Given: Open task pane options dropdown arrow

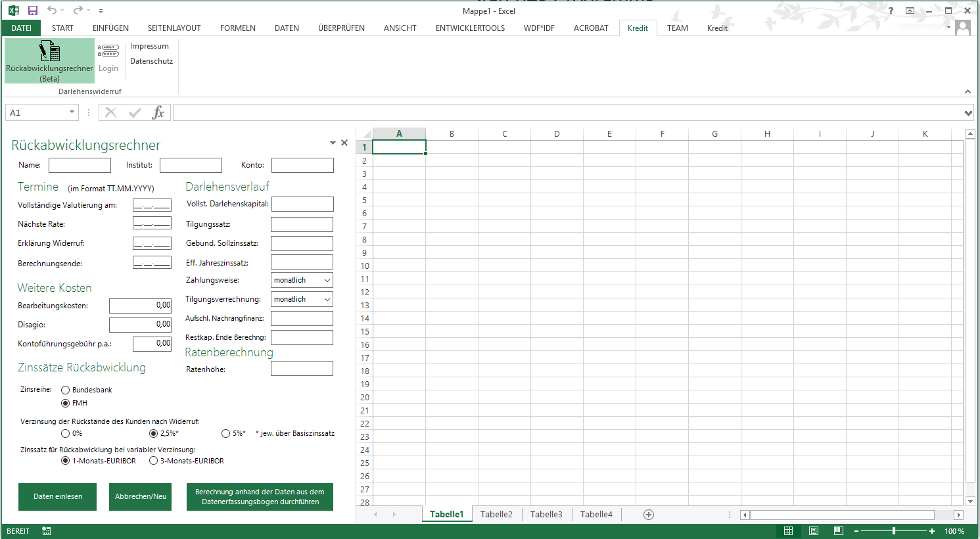Looking at the screenshot, I should [x=333, y=143].
